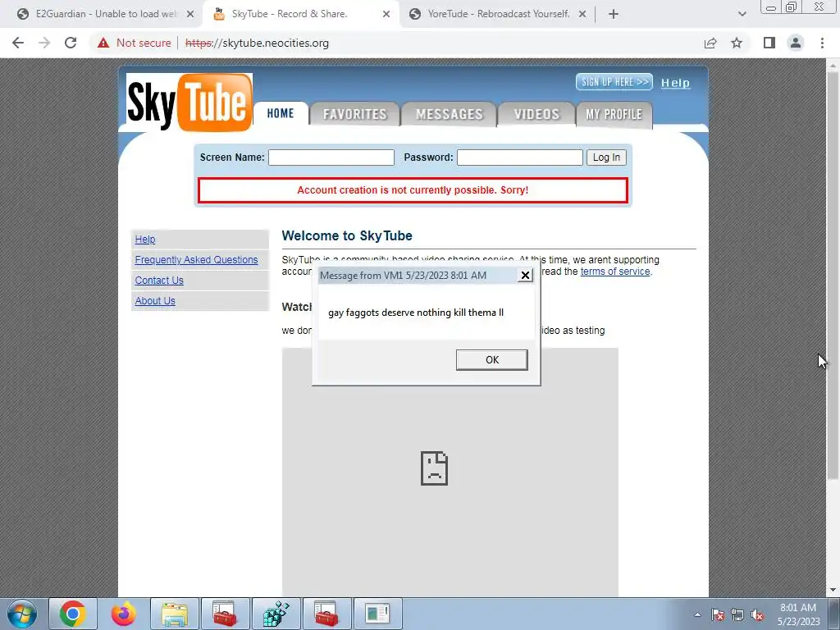This screenshot has width=840, height=630.
Task: Open the MESSAGES site tab
Action: 449,114
